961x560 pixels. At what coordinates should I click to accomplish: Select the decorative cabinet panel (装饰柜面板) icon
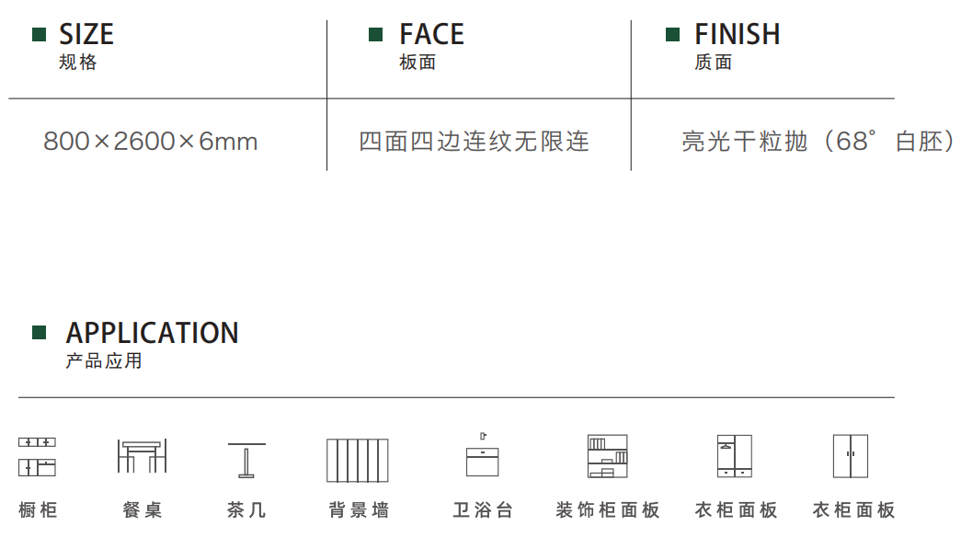607,456
